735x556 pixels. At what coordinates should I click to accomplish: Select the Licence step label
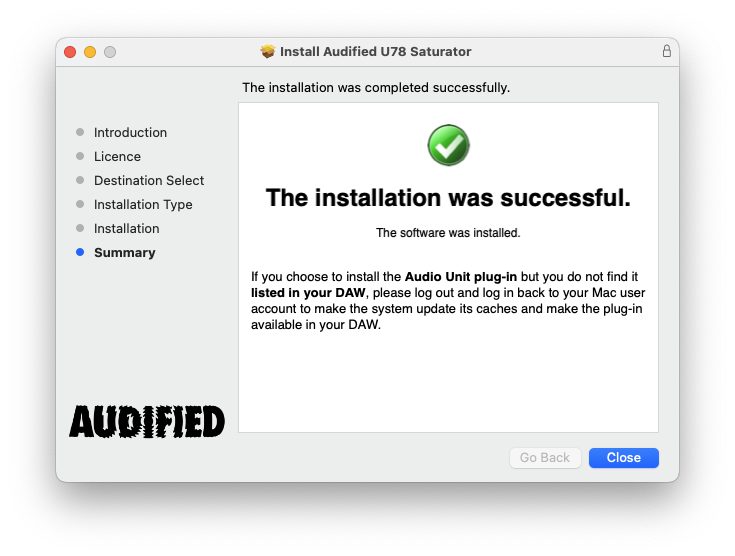[x=117, y=157]
